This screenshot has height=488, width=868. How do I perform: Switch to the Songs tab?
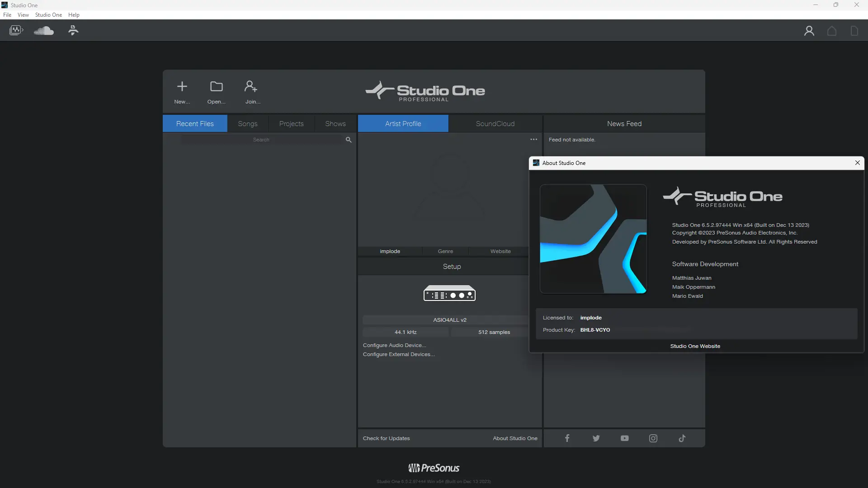point(248,123)
